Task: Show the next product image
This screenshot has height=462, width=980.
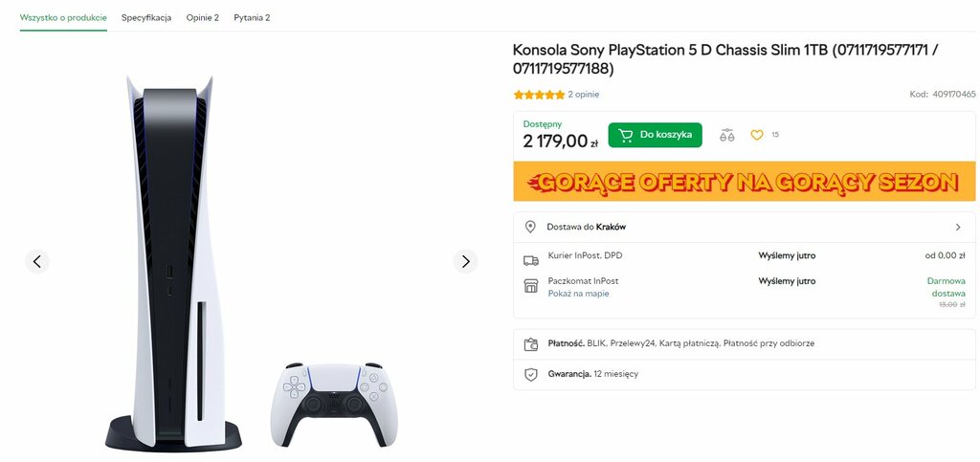Action: tap(465, 261)
